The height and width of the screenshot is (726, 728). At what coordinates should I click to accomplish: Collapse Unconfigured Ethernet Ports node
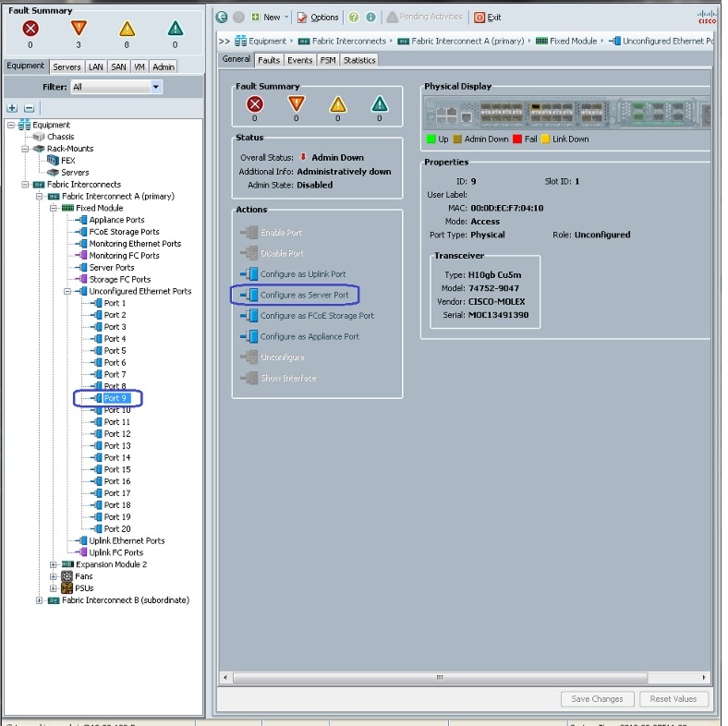point(67,291)
